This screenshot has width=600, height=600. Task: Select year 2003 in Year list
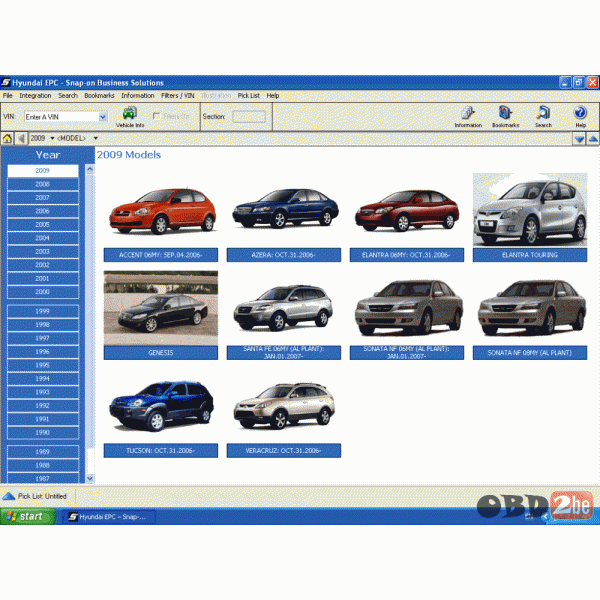[42, 251]
